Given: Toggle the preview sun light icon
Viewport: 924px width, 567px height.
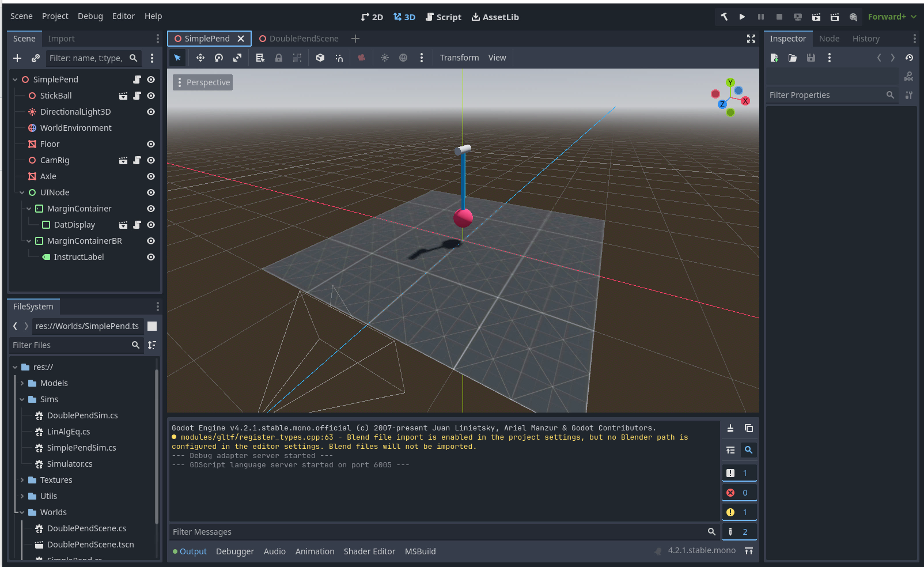Looking at the screenshot, I should pyautogui.click(x=385, y=58).
